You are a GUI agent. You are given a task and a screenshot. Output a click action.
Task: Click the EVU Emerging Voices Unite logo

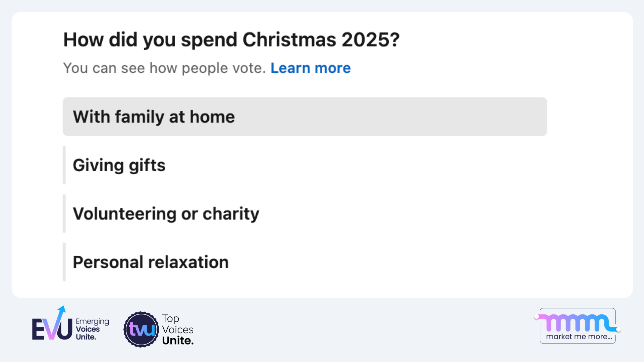[x=70, y=327]
